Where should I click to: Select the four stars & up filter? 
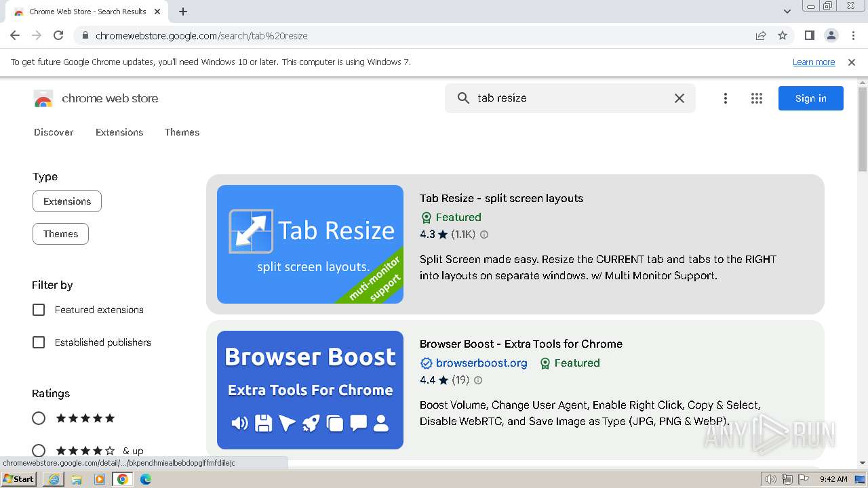(x=39, y=451)
